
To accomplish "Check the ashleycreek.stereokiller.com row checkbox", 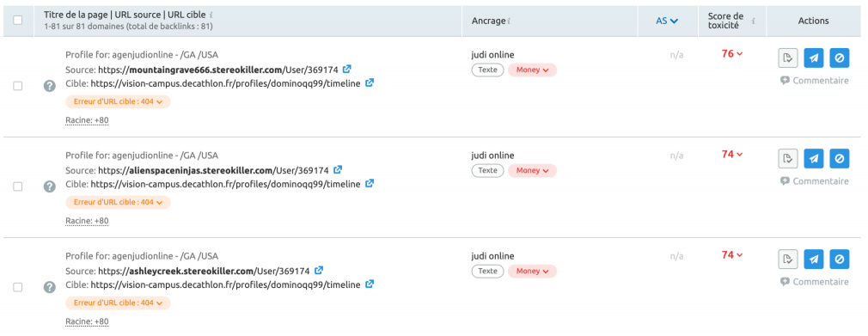I will tap(18, 287).
